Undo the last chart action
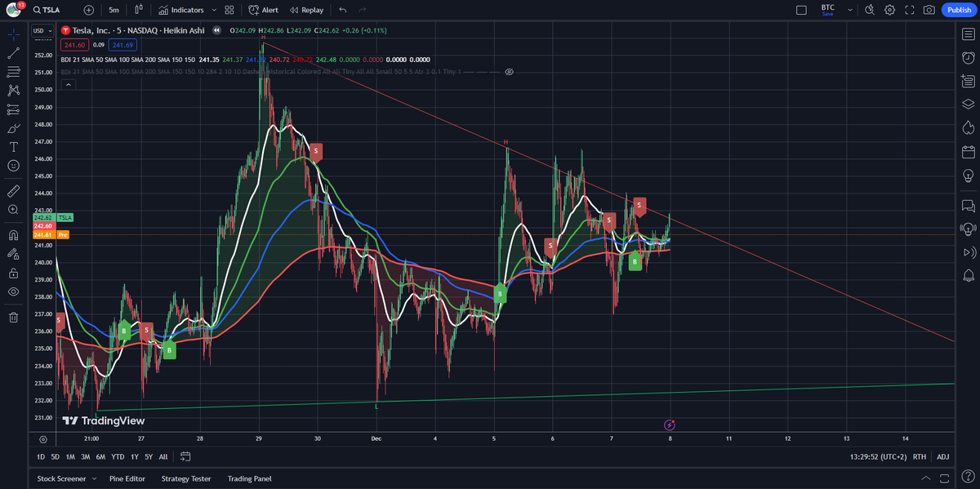This screenshot has height=489, width=980. click(x=342, y=10)
